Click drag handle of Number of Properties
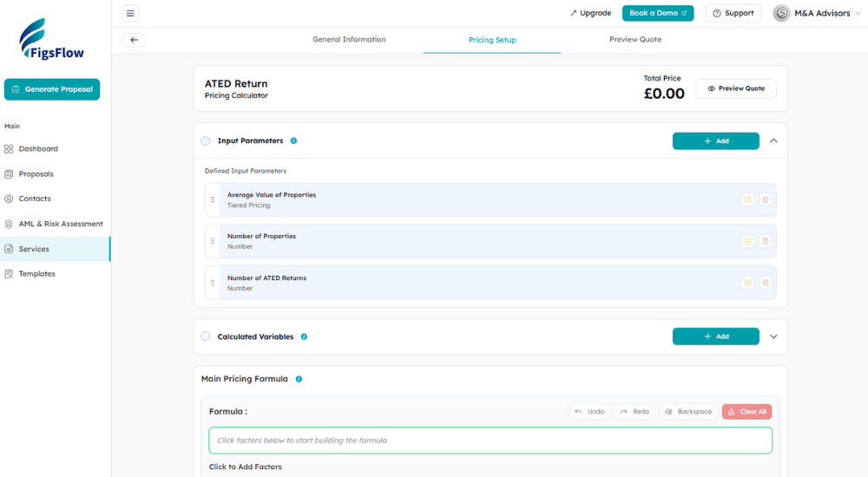The width and height of the screenshot is (868, 477). point(213,241)
